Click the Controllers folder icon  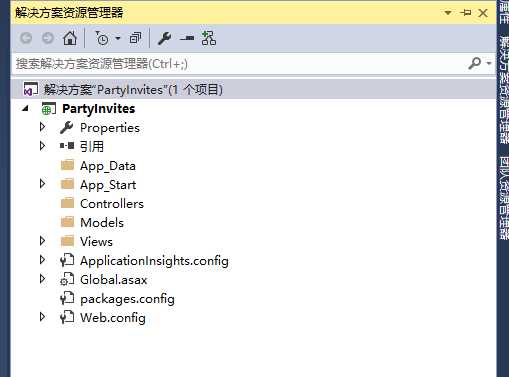[x=67, y=203]
